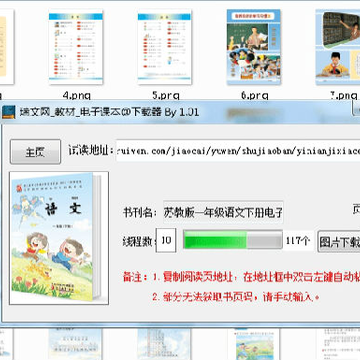Image resolution: width=360 pixels, height=360 pixels.
Task: Click the downloader app icon in title bar
Action: 9,112
